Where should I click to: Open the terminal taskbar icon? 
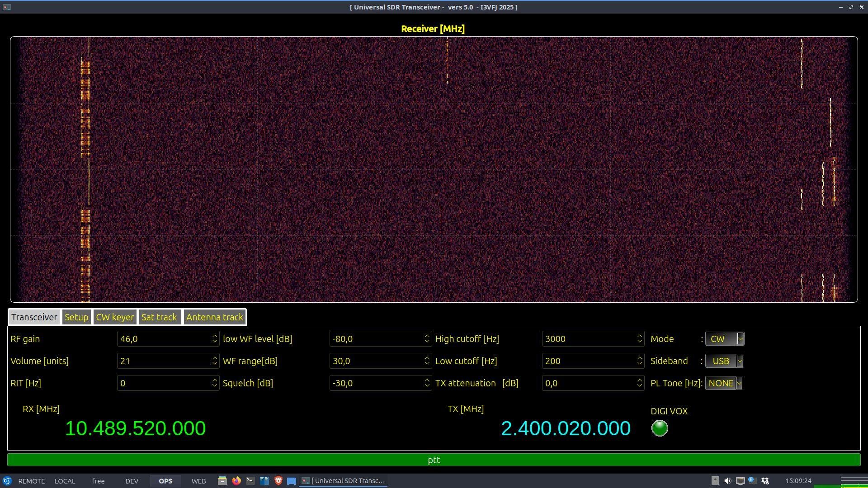250,481
